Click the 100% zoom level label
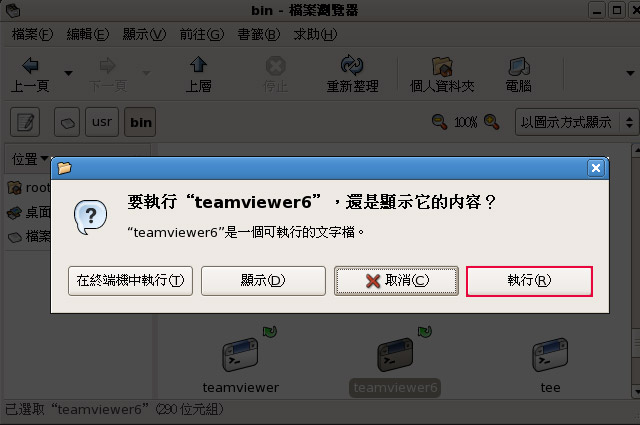The width and height of the screenshot is (640, 425). tap(466, 122)
